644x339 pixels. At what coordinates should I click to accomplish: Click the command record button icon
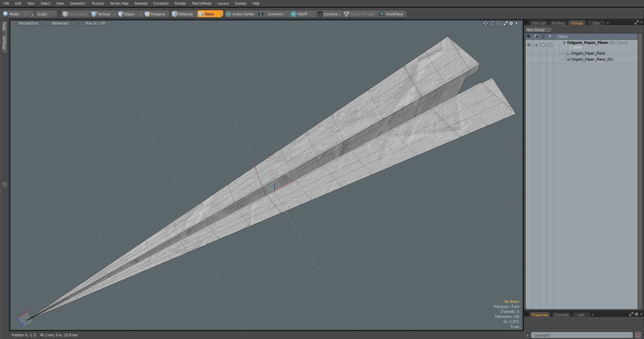tap(638, 335)
